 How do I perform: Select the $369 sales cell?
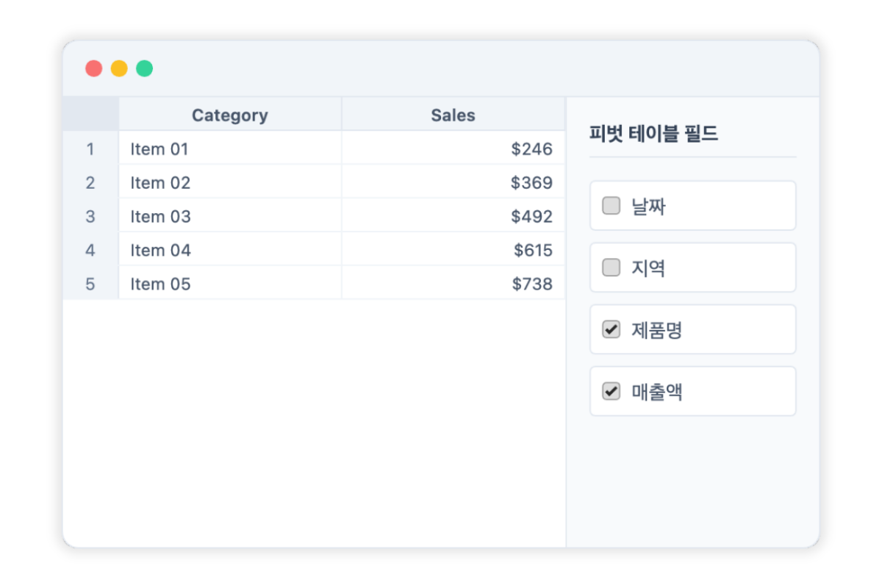pos(453,182)
